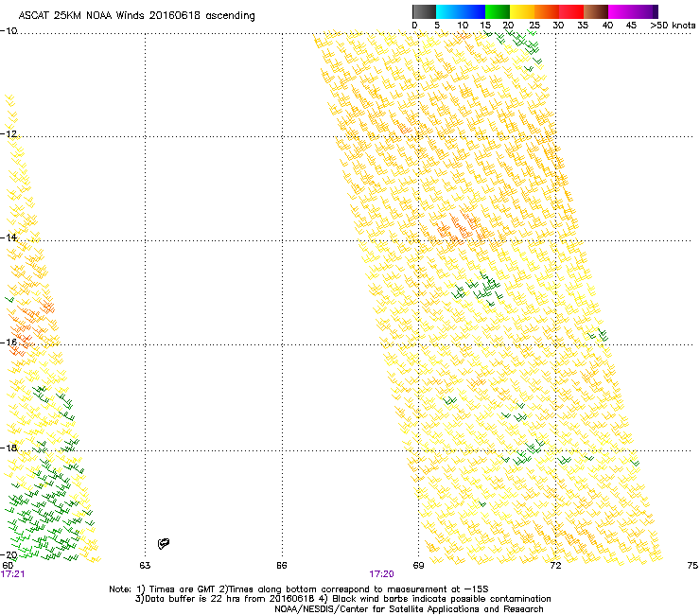The image size is (700, 615).
Task: Click the red 30-35 knot legend swatch
Action: [571, 11]
